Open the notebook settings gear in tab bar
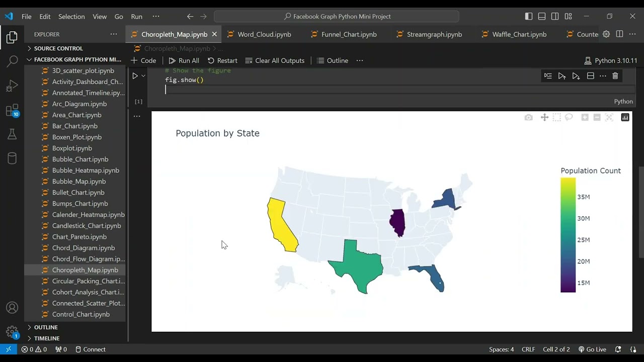644x362 pixels. [606, 34]
